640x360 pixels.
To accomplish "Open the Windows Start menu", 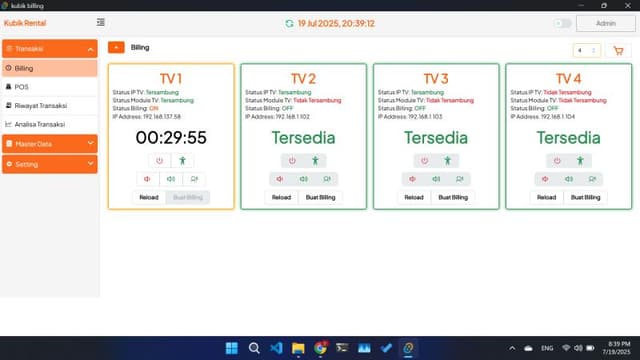I will click(232, 348).
